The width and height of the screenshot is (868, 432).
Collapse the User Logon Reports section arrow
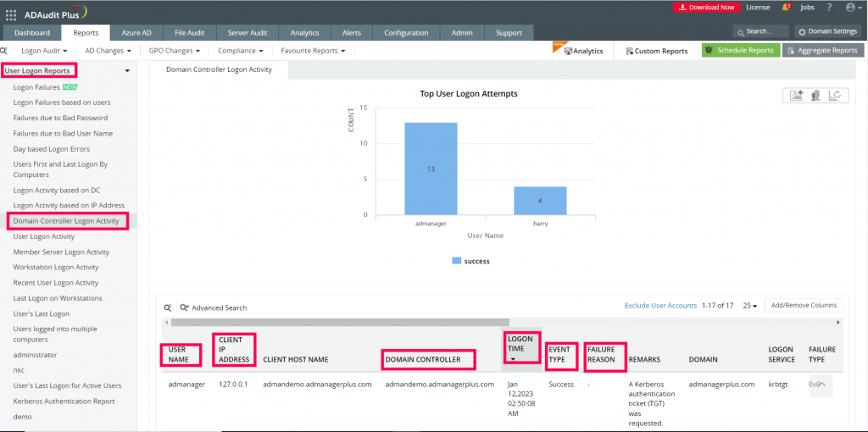pyautogui.click(x=127, y=71)
